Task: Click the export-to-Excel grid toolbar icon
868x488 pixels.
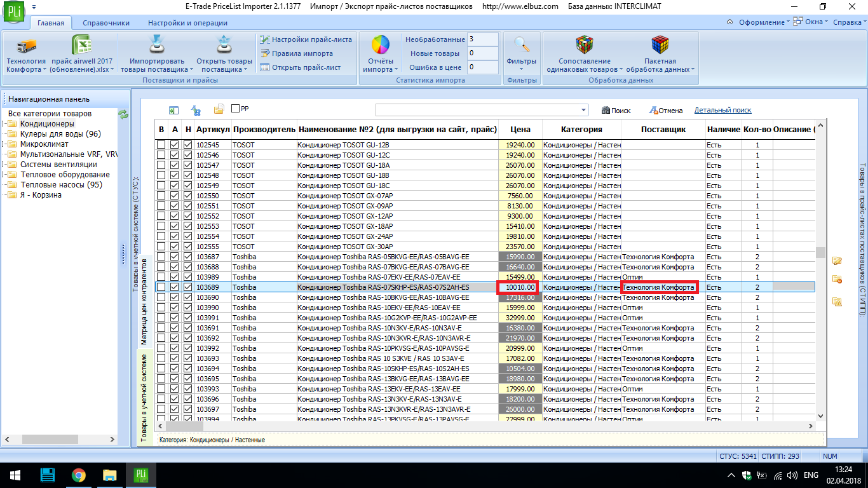Action: 173,110
